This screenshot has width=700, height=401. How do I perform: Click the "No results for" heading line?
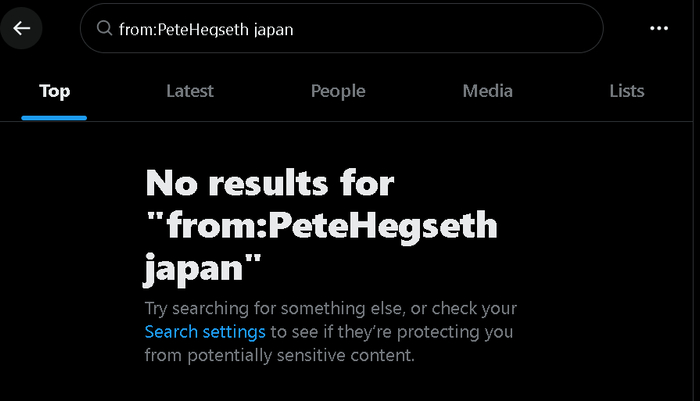point(270,183)
